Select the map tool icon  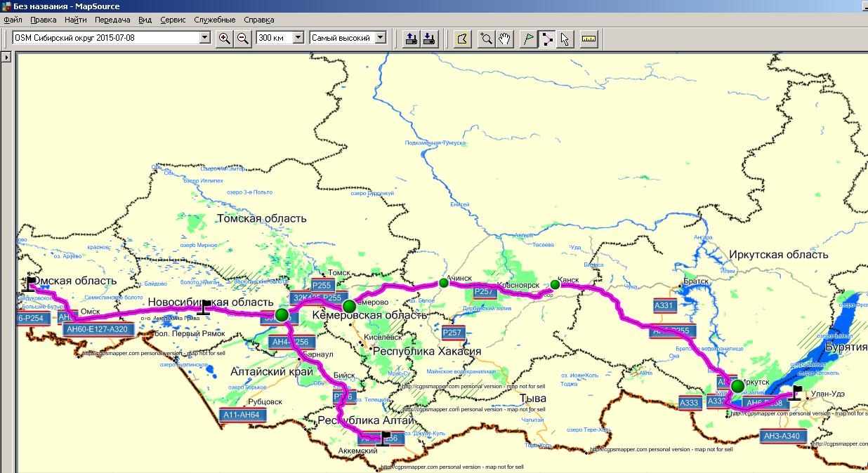[461, 38]
